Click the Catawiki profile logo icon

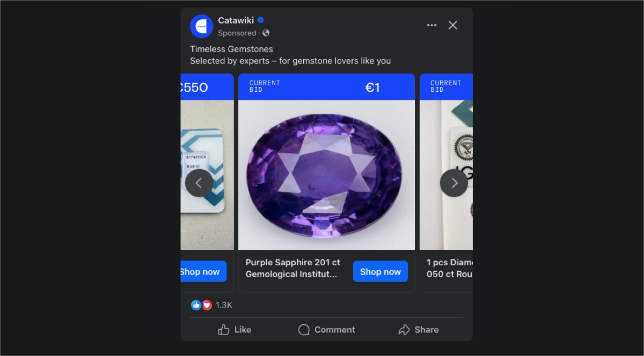(x=201, y=26)
